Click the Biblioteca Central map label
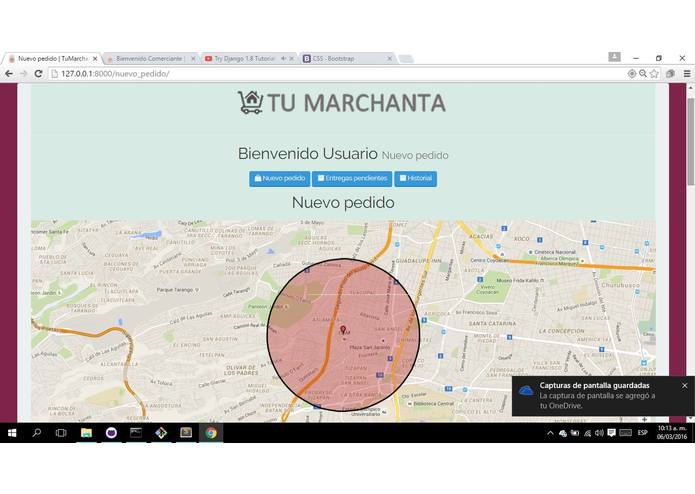Viewport: 695px width, 494px height. click(x=433, y=404)
